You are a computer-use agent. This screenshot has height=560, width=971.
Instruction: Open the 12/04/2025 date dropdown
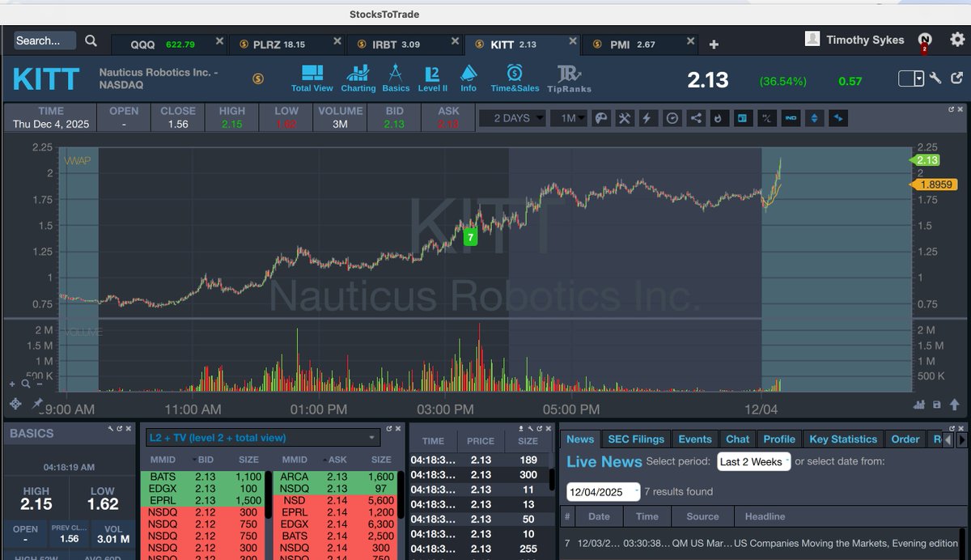(604, 491)
